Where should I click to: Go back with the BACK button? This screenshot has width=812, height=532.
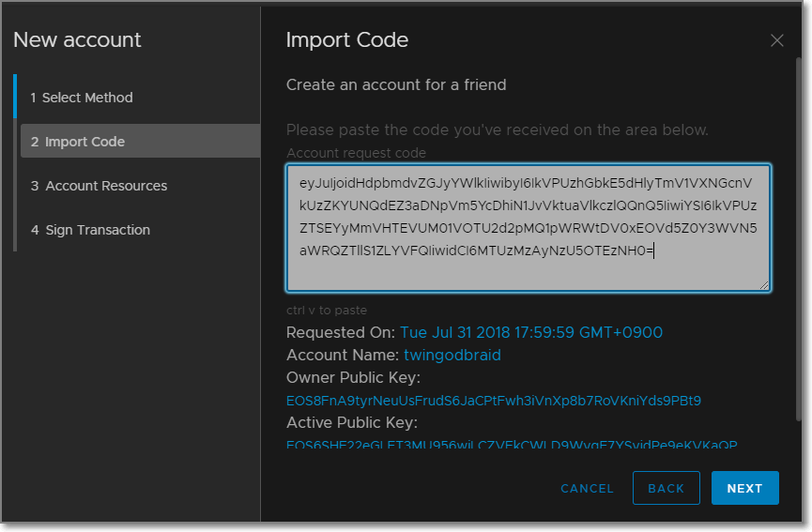[x=666, y=488]
